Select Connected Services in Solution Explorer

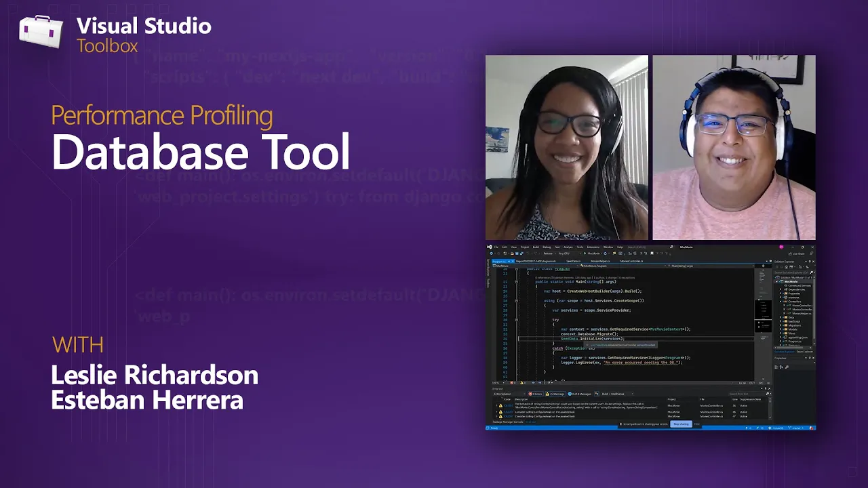point(799,285)
